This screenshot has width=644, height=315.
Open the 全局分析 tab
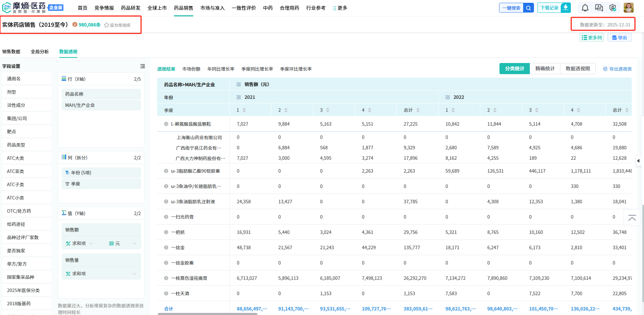click(x=40, y=52)
